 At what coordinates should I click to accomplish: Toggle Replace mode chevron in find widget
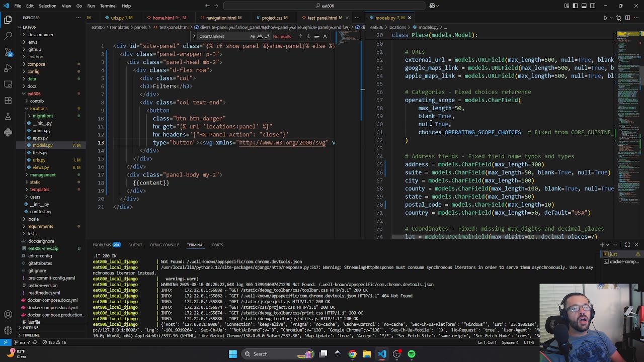[194, 36]
